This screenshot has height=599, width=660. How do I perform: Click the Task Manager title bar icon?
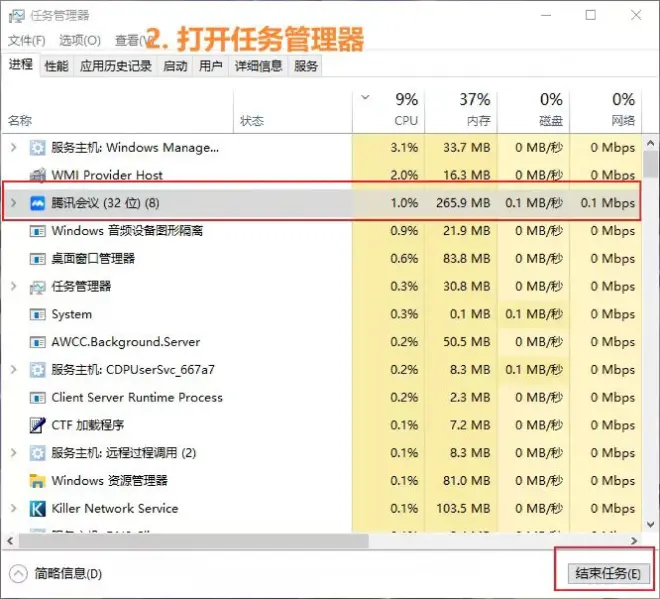pyautogui.click(x=17, y=16)
